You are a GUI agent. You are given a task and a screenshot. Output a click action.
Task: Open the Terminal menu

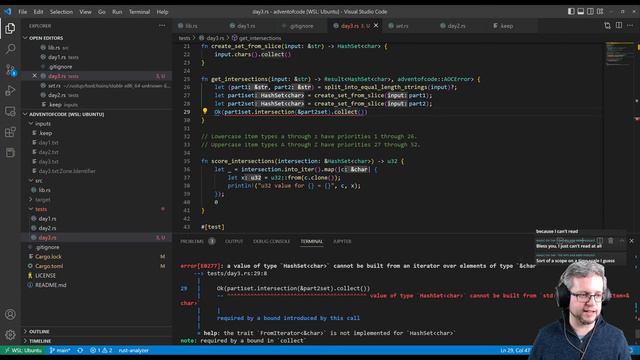139,12
